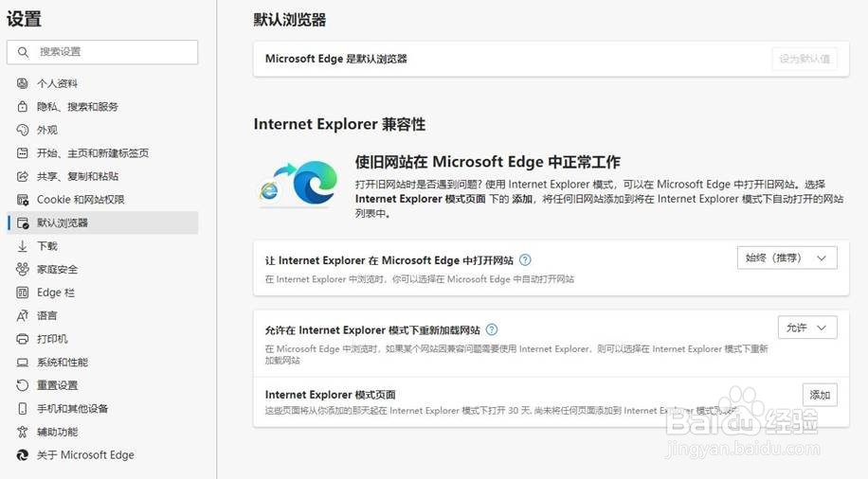Open the 允许 dropdown
Image resolution: width=868 pixels, height=479 pixels.
(807, 328)
